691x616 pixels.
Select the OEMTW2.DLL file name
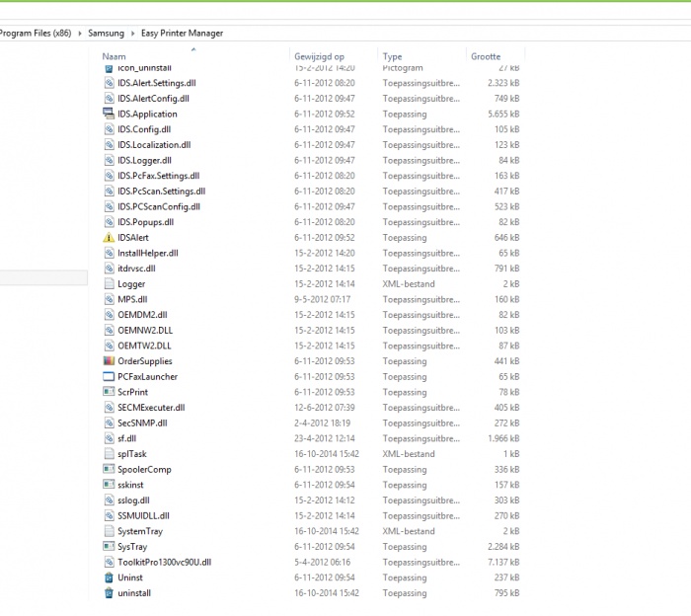pos(144,346)
